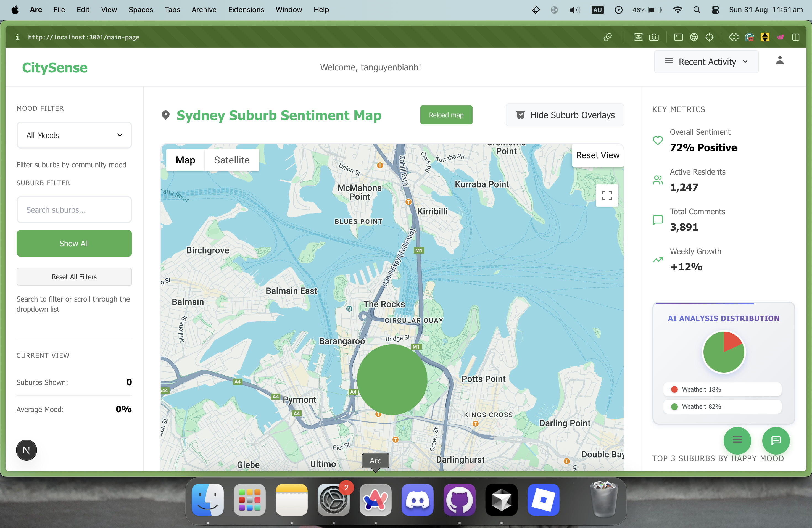812x528 pixels.
Task: Select the Map view type
Action: click(x=185, y=160)
